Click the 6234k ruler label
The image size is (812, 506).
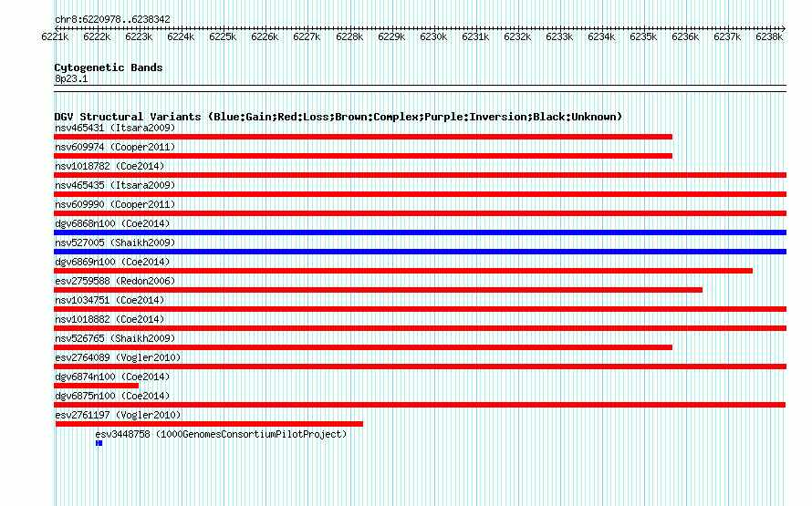pos(601,36)
